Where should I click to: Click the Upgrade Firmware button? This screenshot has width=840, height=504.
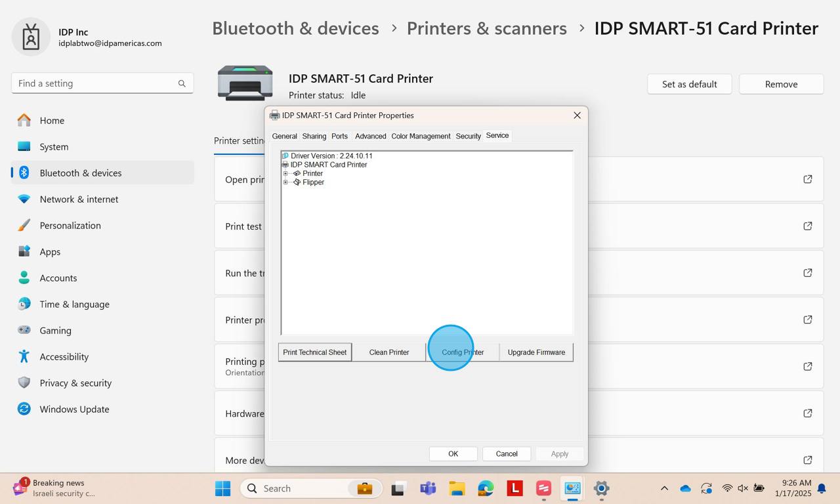(x=536, y=352)
